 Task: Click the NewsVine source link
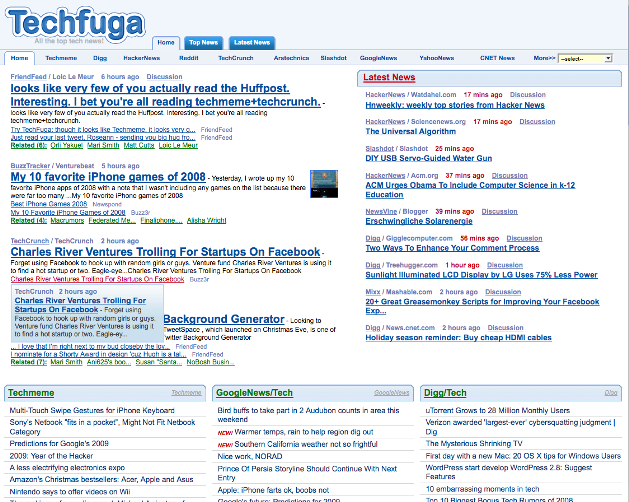click(x=381, y=211)
